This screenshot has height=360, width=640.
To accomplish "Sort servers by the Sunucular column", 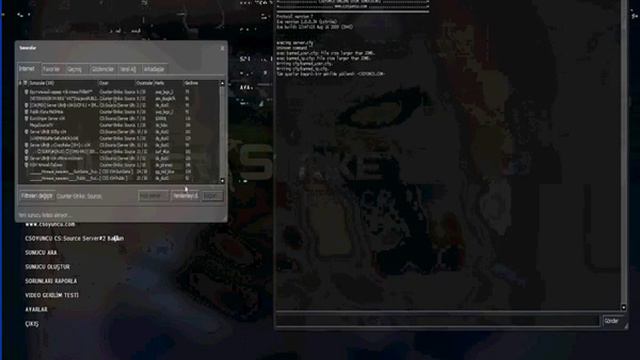I will 63,83.
